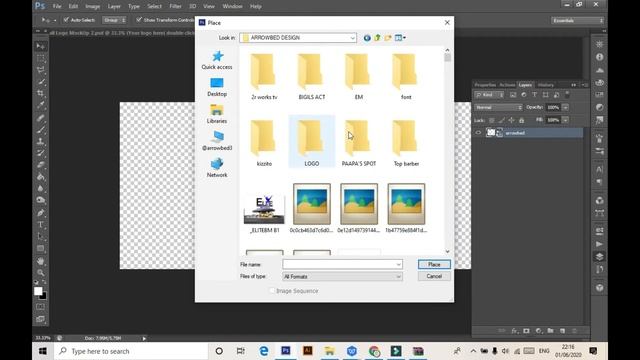Viewport: 640px width, 360px height.
Task: Toggle the Auto-Select checkbox
Action: (x=66, y=20)
